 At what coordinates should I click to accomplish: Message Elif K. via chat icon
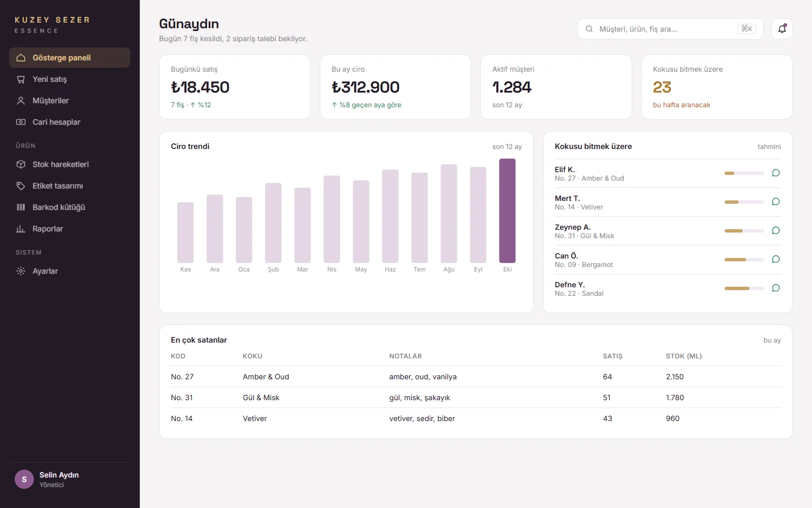point(776,173)
